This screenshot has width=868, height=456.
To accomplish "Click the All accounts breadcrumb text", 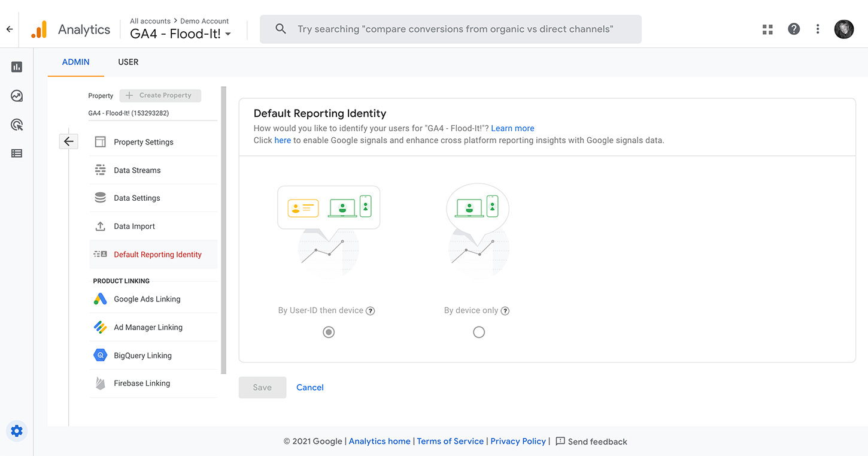I will [x=150, y=21].
